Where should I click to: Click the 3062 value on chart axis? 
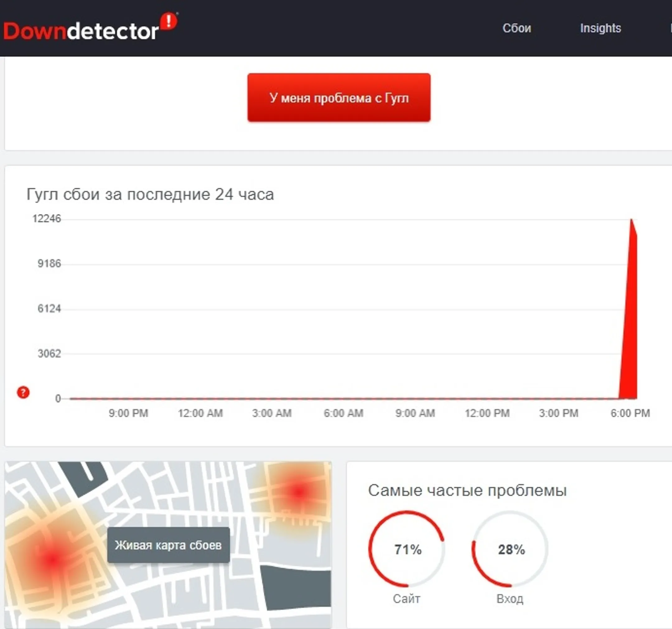click(x=49, y=353)
